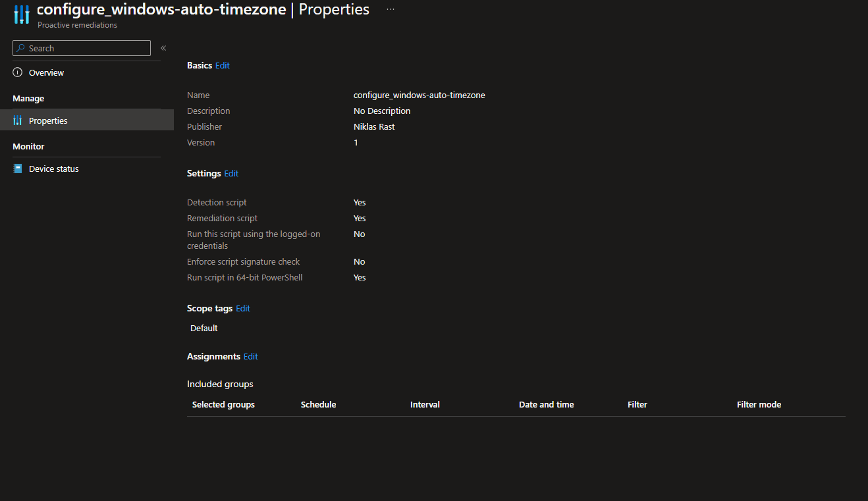This screenshot has height=501, width=868.
Task: Click the Filter mode column header
Action: [759, 404]
